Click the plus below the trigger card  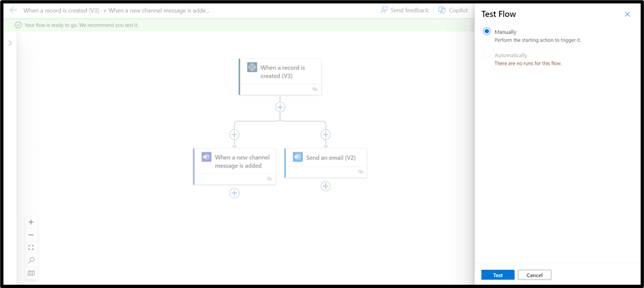point(280,107)
